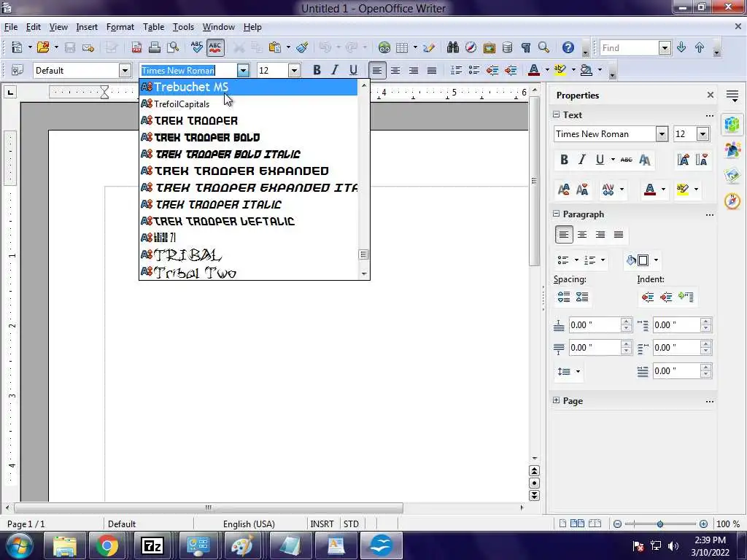Collapse the Text section
The height and width of the screenshot is (560, 747).
556,114
